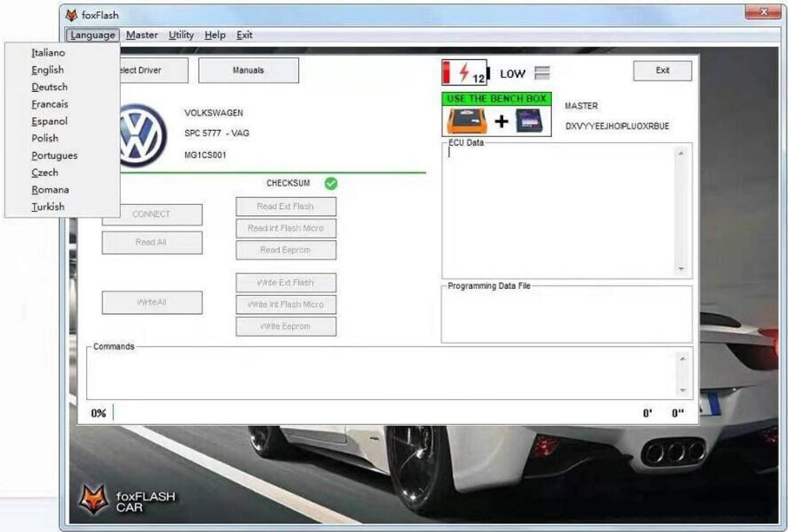Click the USE THE BENCH BOX banner

point(497,99)
